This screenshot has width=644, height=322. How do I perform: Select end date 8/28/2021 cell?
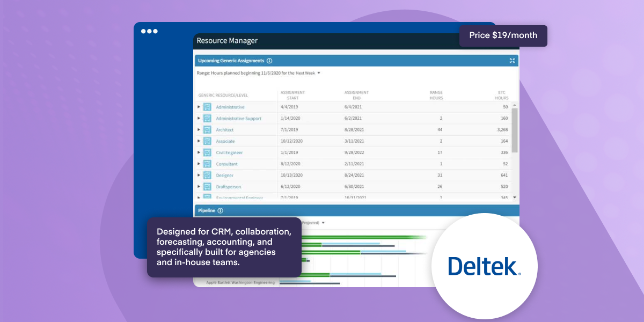coord(354,130)
